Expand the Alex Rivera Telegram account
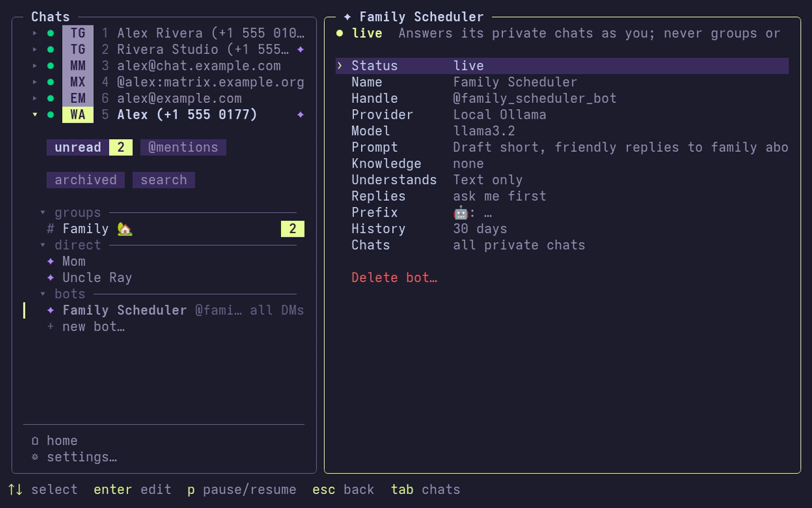The image size is (812, 508). [x=35, y=33]
